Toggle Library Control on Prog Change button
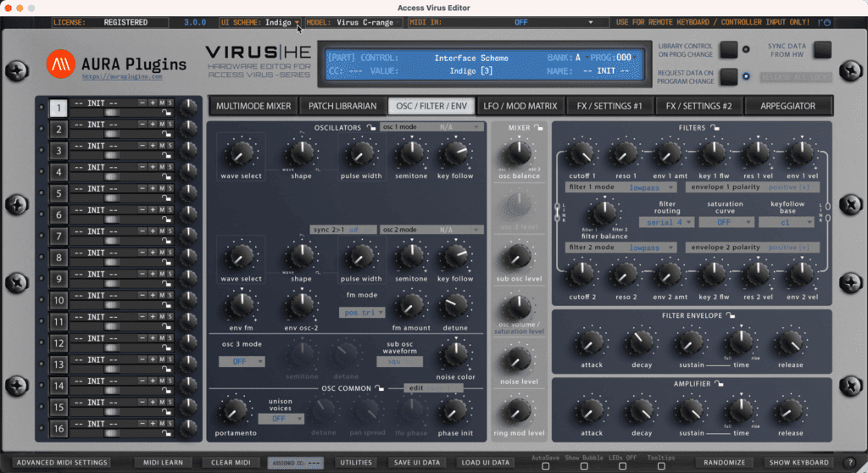 coord(728,50)
